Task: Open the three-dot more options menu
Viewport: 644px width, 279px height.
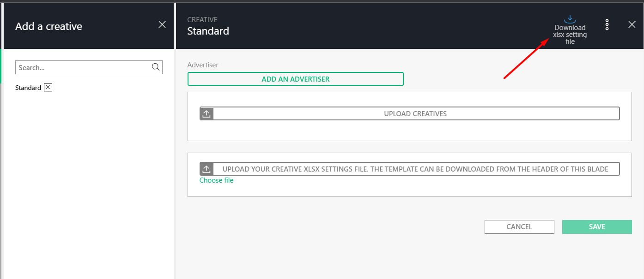Action: [607, 25]
